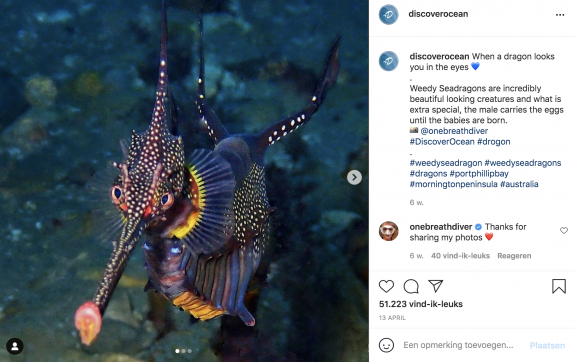Click the Plaatsen button

547,345
